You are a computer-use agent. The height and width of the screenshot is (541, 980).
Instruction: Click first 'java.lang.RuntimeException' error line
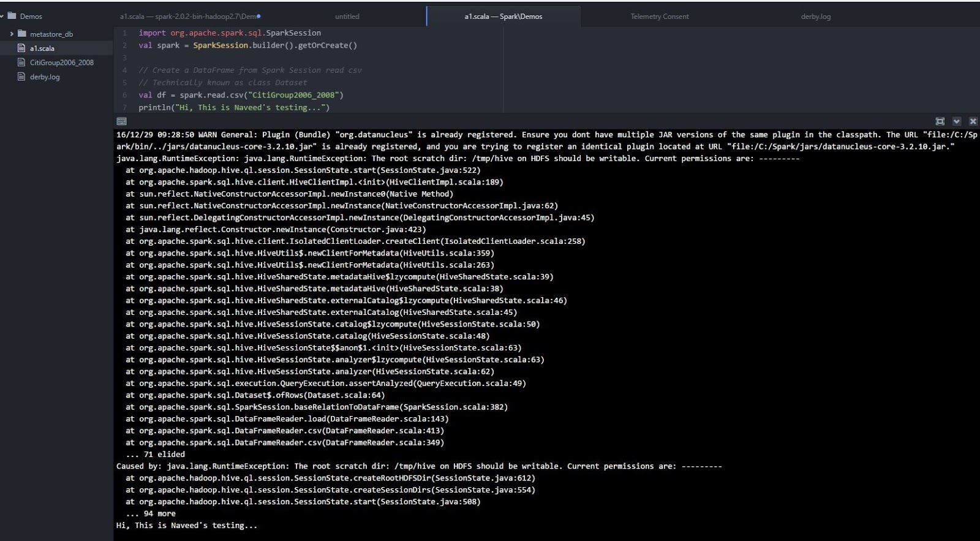pos(458,158)
